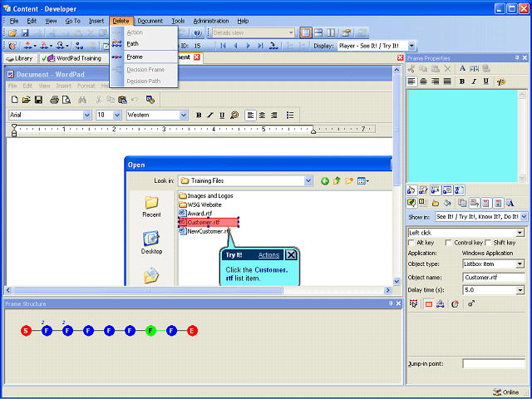This screenshot has width=532, height=399.
Task: Go to next frame arrow icon
Action: click(x=248, y=46)
